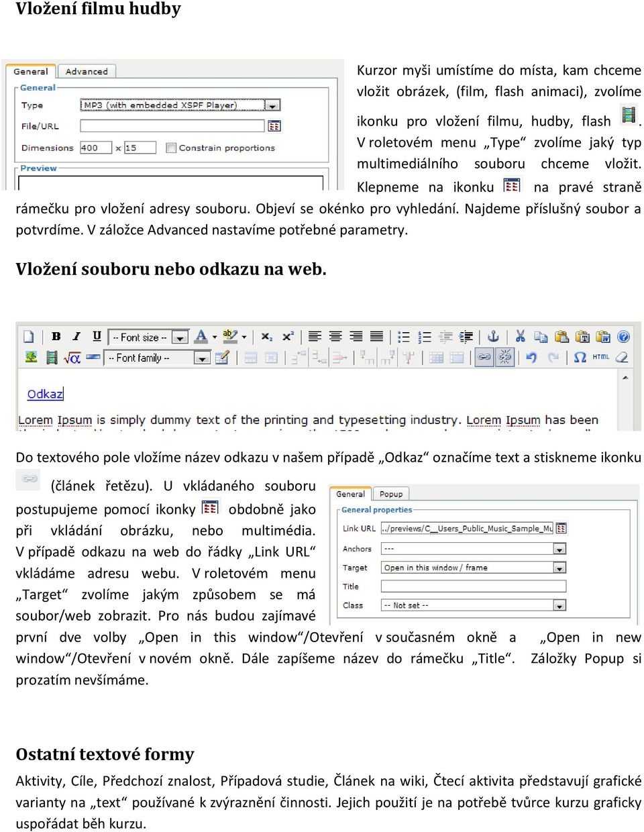Screen dimensions: 644x832
Task: Click browse icon next to Link URL
Action: tap(561, 528)
